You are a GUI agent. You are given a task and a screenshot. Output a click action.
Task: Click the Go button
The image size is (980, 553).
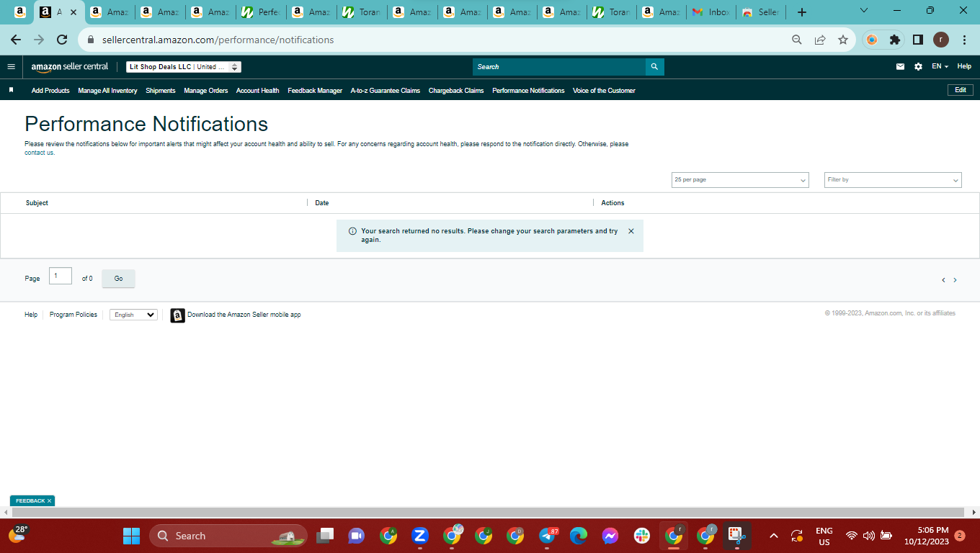point(118,279)
